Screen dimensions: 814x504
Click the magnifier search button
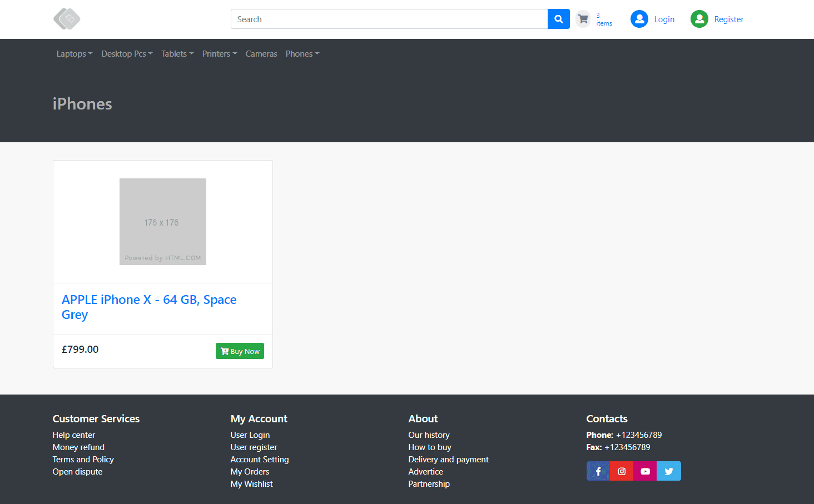click(558, 19)
